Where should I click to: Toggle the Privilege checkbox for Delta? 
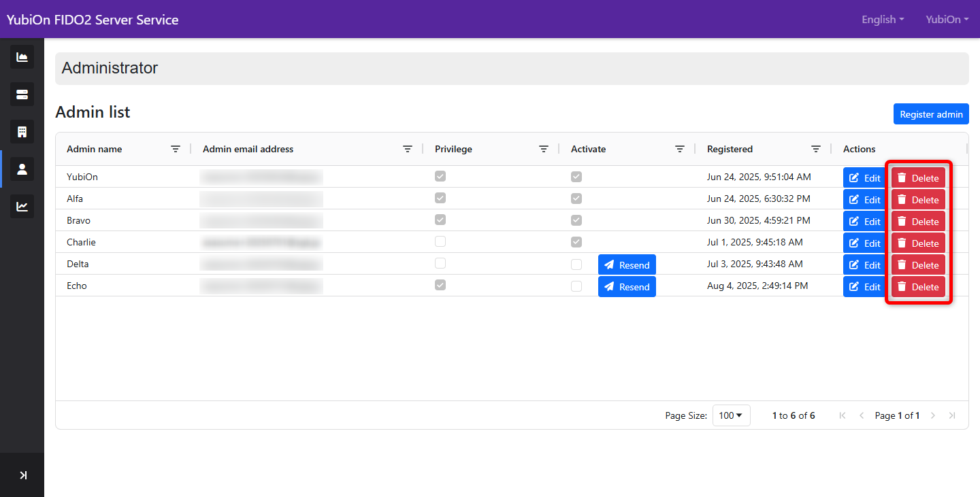(x=440, y=263)
